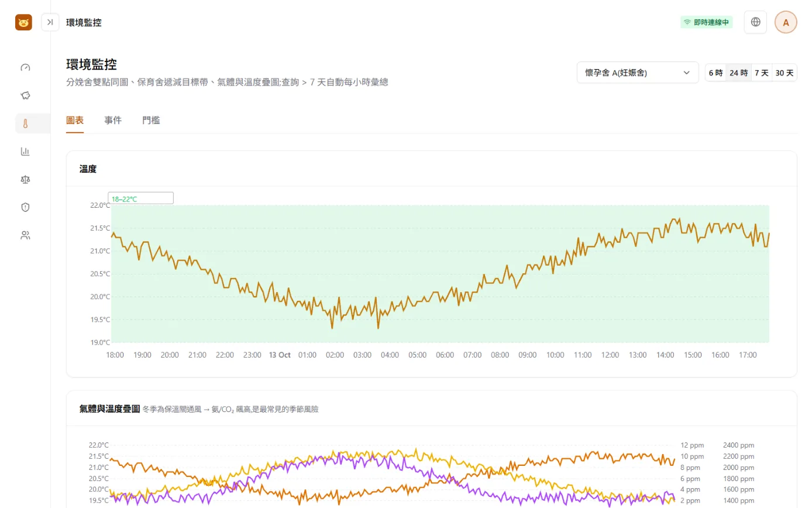Viewport: 812px width, 508px height.
Task: Select the thermometer environment icon in sidebar
Action: point(25,123)
